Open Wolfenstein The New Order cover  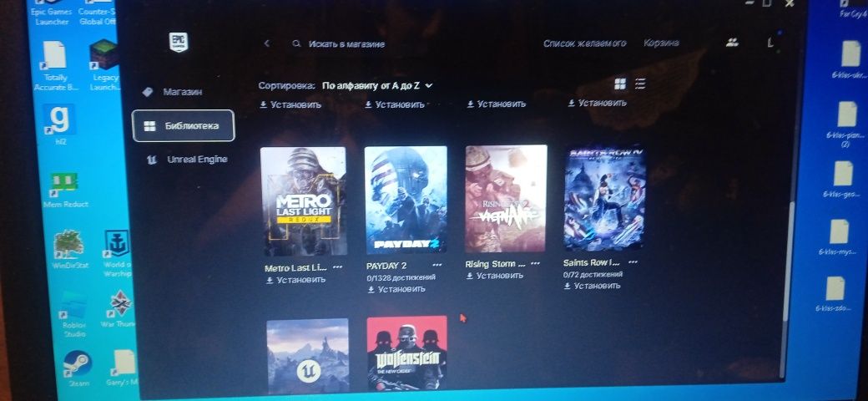pyautogui.click(x=407, y=353)
